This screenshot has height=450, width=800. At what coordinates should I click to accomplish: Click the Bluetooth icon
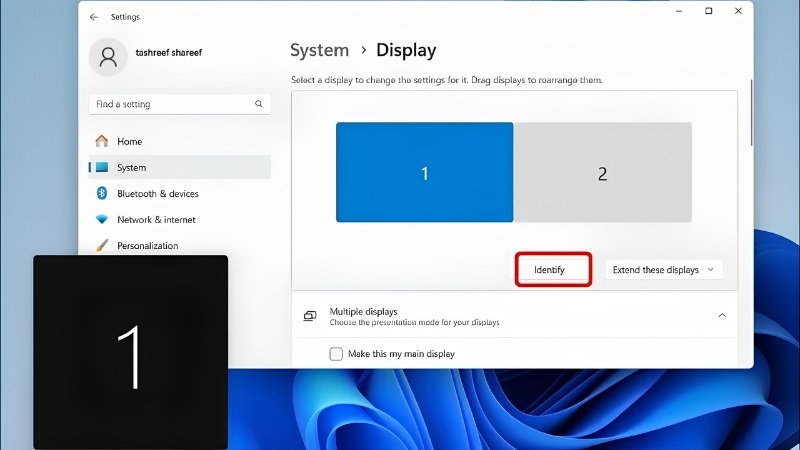pos(102,193)
